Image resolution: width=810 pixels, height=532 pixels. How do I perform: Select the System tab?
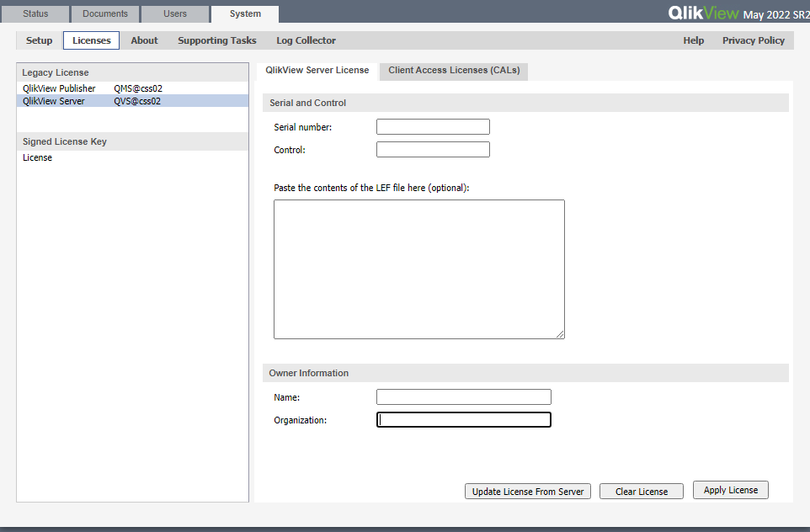pos(245,14)
